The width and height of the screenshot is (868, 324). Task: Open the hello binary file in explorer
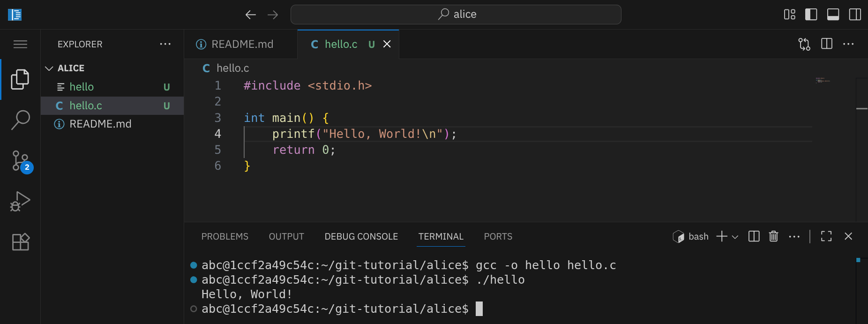82,87
